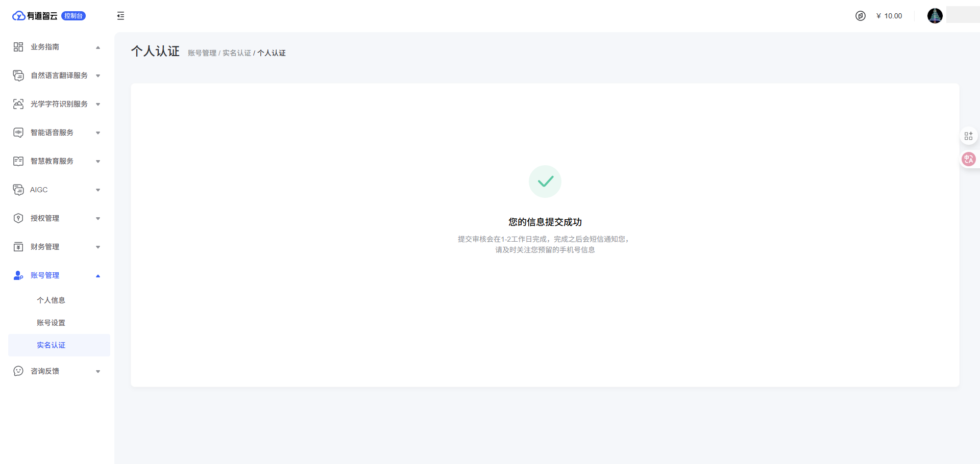Screen dimensions: 980x464
Task: Click the 授权管理 shield icon
Action: (x=18, y=218)
